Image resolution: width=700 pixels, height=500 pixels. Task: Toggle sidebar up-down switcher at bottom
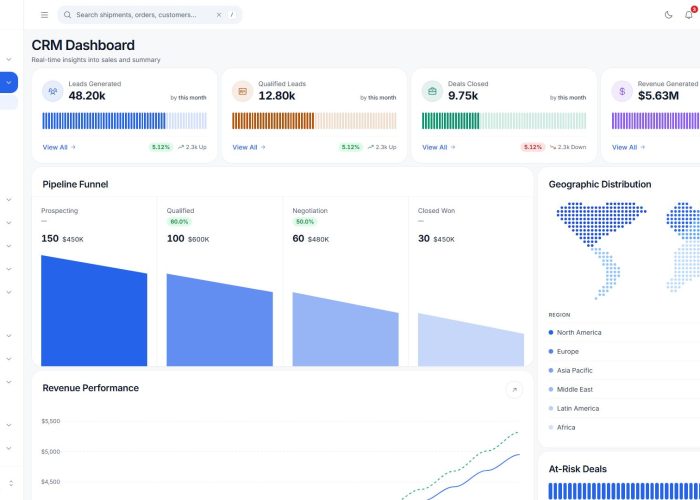coord(11,483)
